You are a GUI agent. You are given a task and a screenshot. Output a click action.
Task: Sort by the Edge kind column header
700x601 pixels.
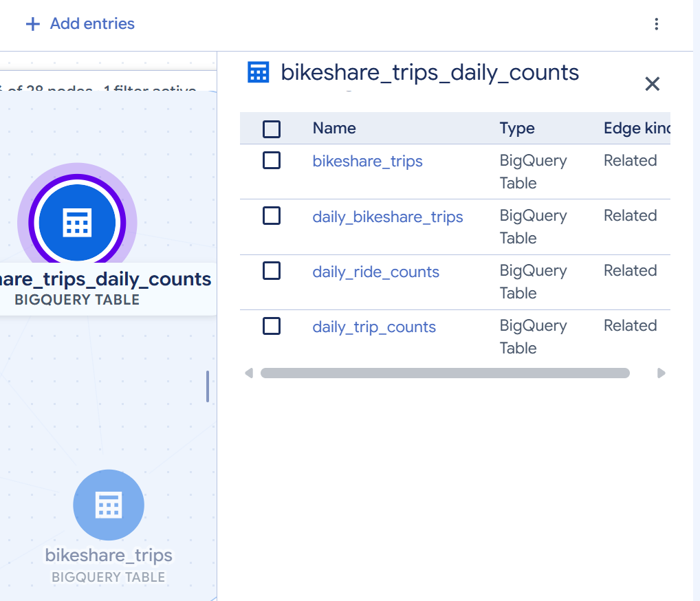637,128
